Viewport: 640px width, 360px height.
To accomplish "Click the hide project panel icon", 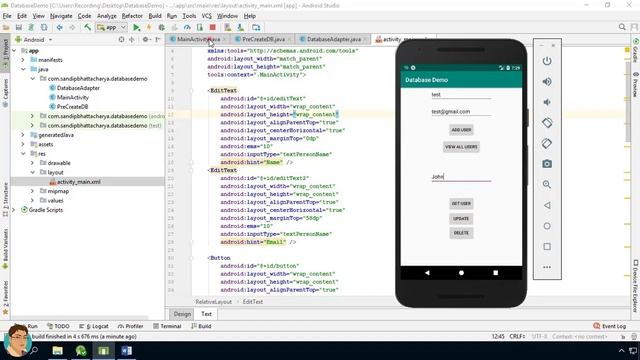I will (158, 40).
